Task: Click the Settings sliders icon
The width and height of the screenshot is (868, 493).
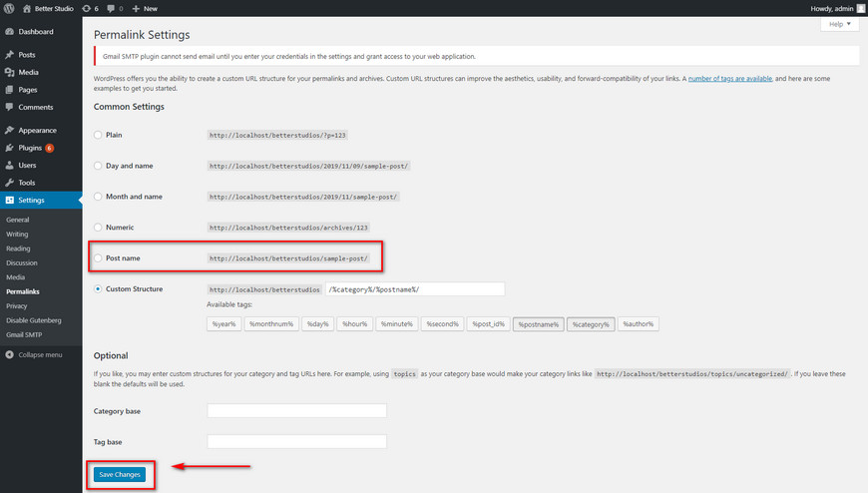Action: click(9, 200)
